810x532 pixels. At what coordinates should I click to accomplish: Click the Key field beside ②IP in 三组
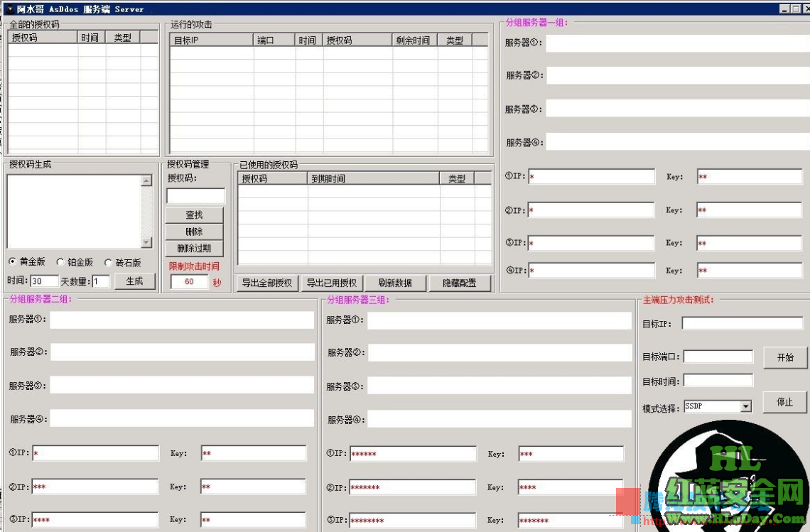tap(571, 487)
